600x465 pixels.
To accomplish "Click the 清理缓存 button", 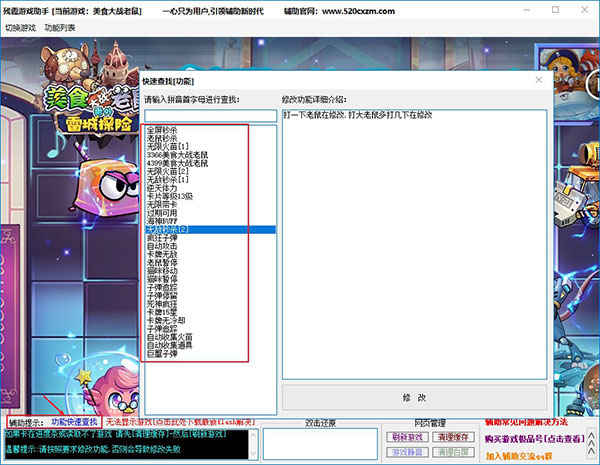I will pyautogui.click(x=453, y=437).
